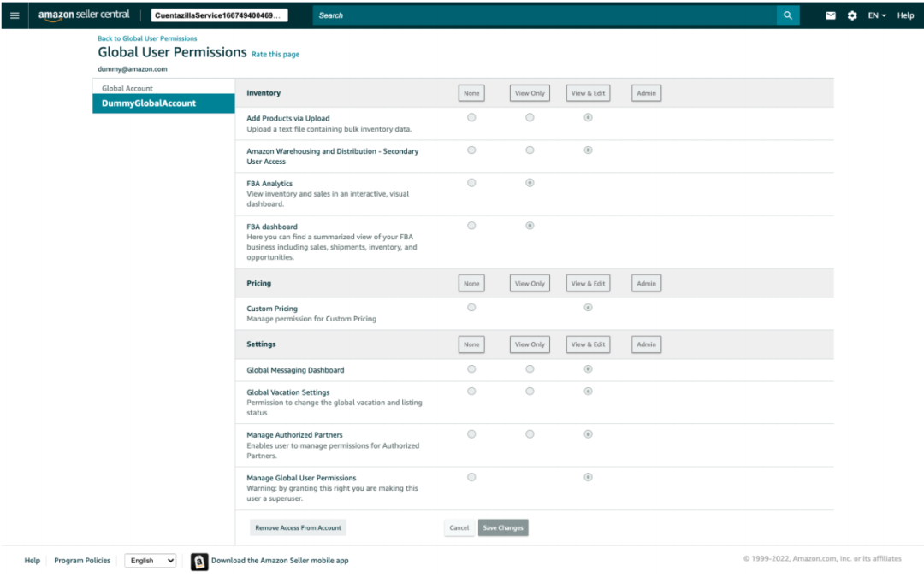The height and width of the screenshot is (583, 924).
Task: Select View & Edit for Manage Authorized Partners
Action: [588, 434]
